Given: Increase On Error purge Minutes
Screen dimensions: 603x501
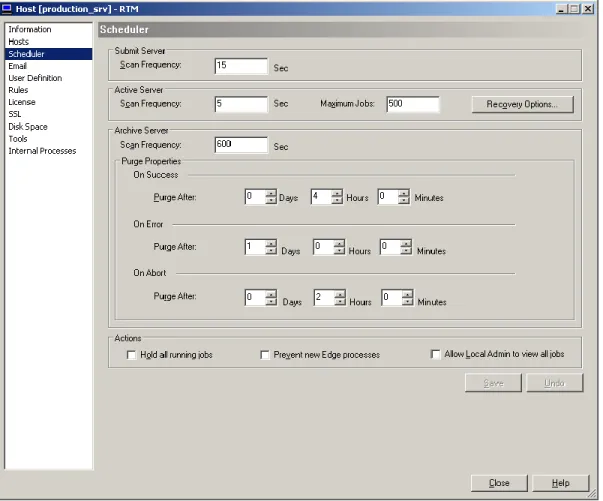Looking at the screenshot, I should tap(406, 243).
